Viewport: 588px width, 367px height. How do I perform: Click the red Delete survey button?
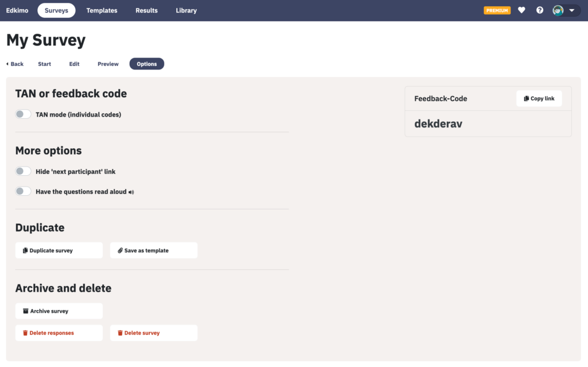point(154,333)
